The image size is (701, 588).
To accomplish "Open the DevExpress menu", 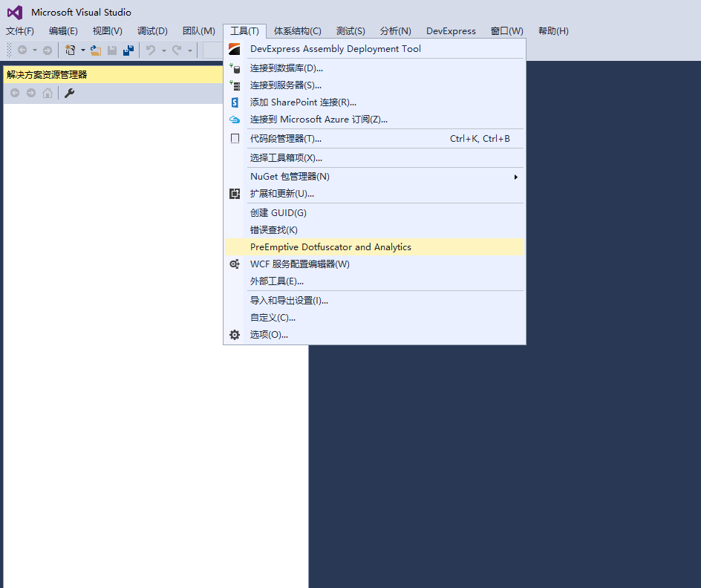I will 451,30.
